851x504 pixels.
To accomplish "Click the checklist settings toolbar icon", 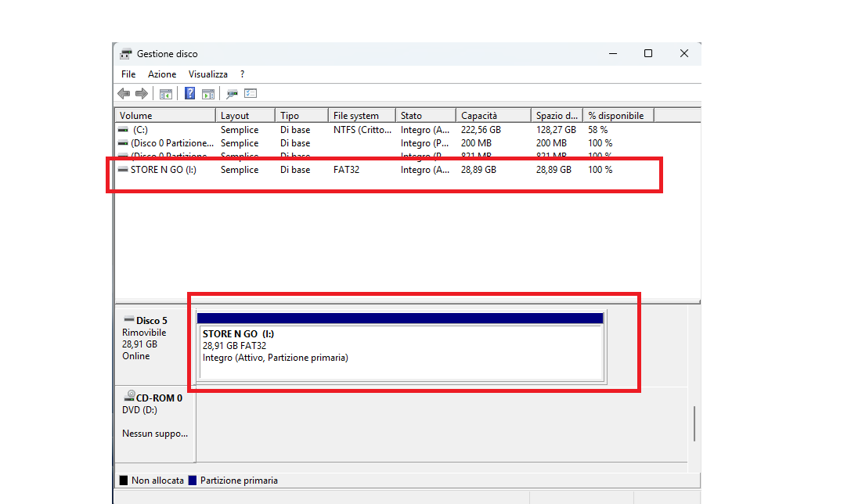I will click(251, 93).
